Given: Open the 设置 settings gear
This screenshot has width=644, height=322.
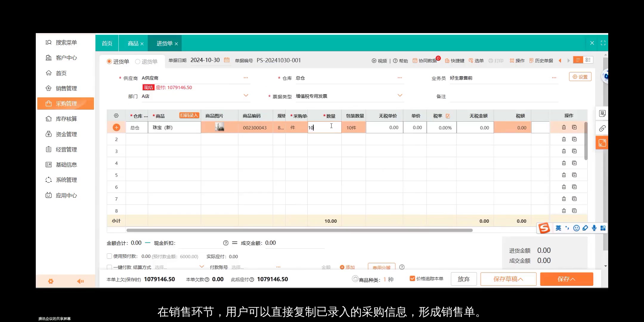Looking at the screenshot, I should (580, 76).
